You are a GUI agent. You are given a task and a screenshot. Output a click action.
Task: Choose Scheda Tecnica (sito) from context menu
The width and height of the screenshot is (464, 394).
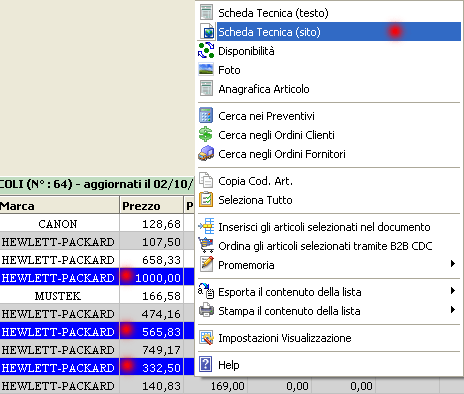tap(329, 32)
